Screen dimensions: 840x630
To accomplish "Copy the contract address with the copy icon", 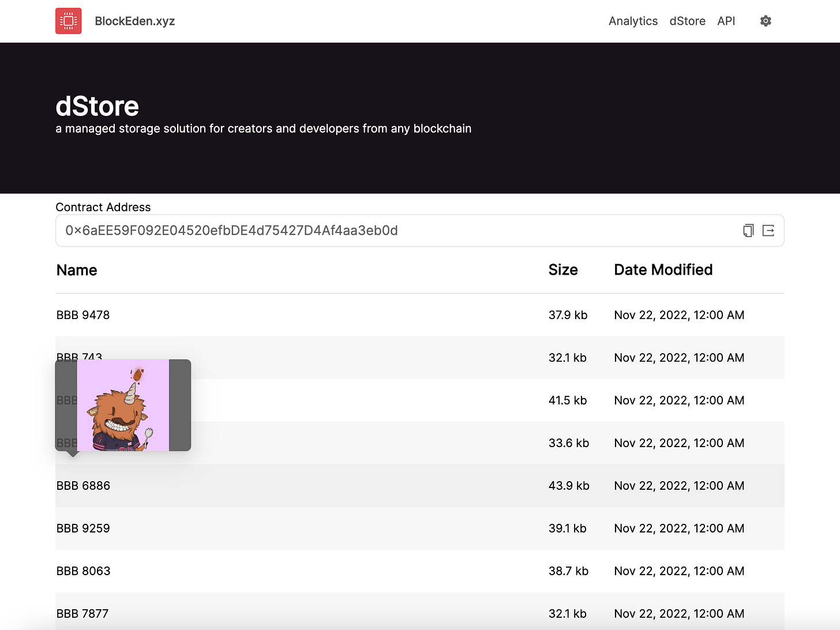I will pos(748,231).
